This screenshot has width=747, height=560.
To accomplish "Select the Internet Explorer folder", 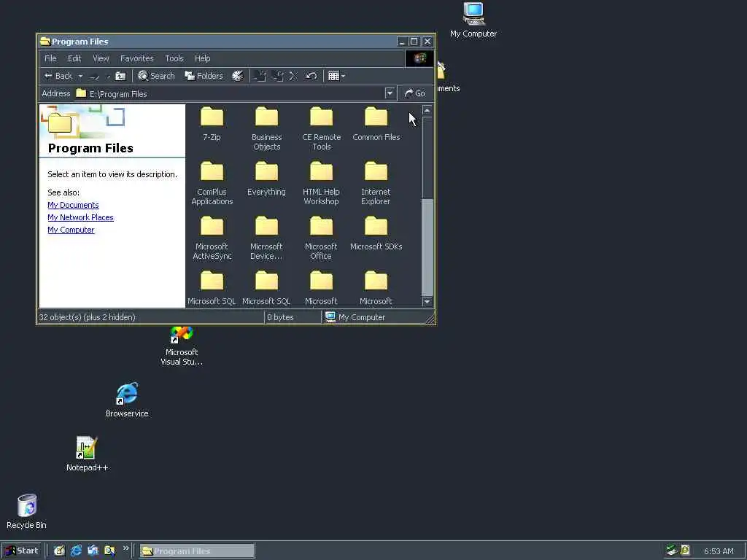I will click(376, 183).
